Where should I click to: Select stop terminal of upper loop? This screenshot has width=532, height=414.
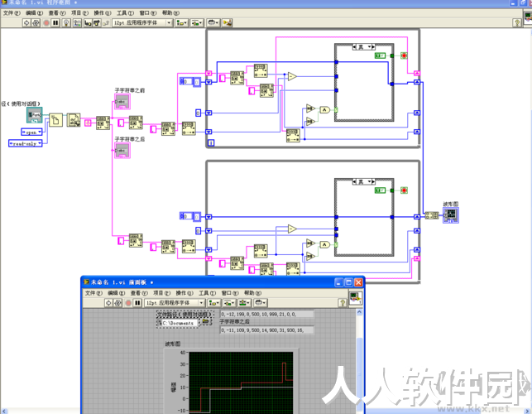click(404, 55)
